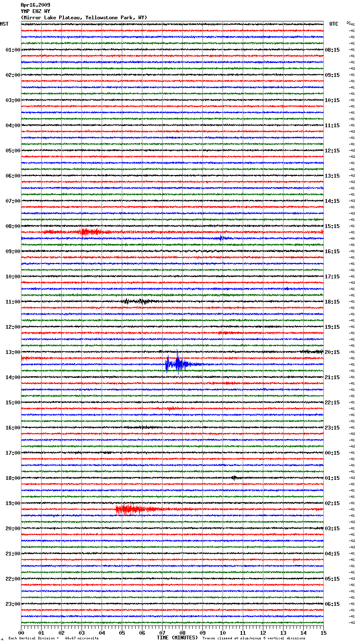This screenshot has width=357, height=644.
Task: Select the 01:00 MST hour label
Action: pyautogui.click(x=13, y=50)
